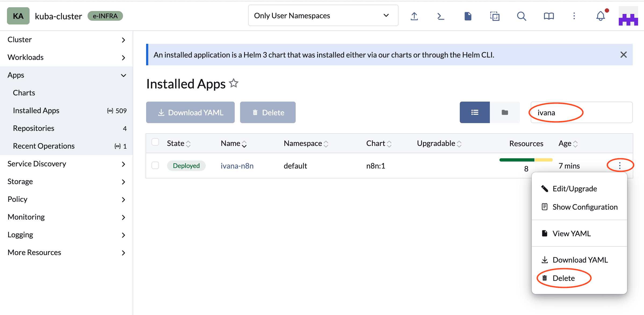Check the select-all rows checkbox in header

tap(155, 142)
